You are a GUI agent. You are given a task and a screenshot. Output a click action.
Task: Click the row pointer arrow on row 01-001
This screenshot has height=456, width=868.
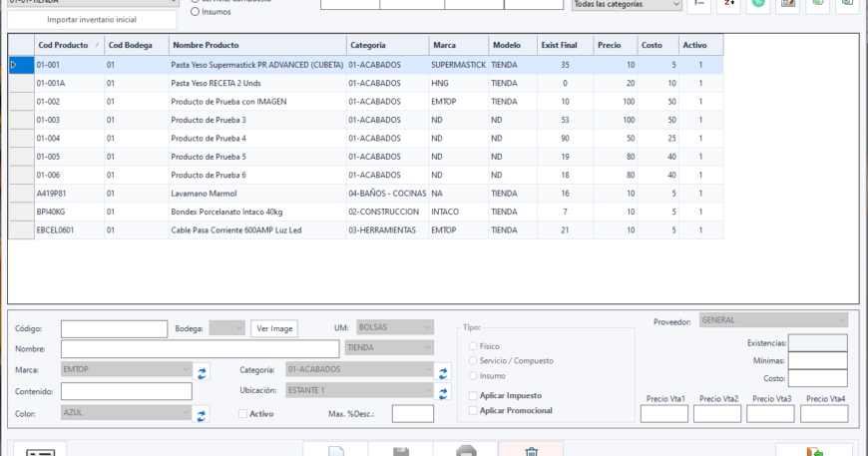[14, 65]
